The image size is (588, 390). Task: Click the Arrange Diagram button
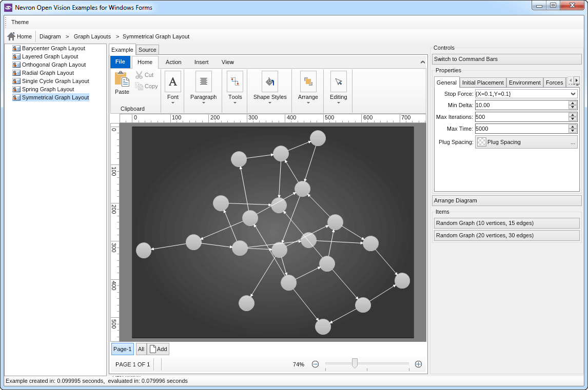(x=506, y=200)
